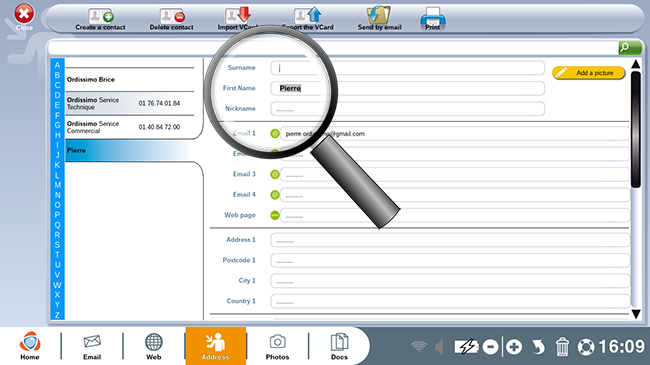
Task: Click the contact search field
Action: pos(333,48)
